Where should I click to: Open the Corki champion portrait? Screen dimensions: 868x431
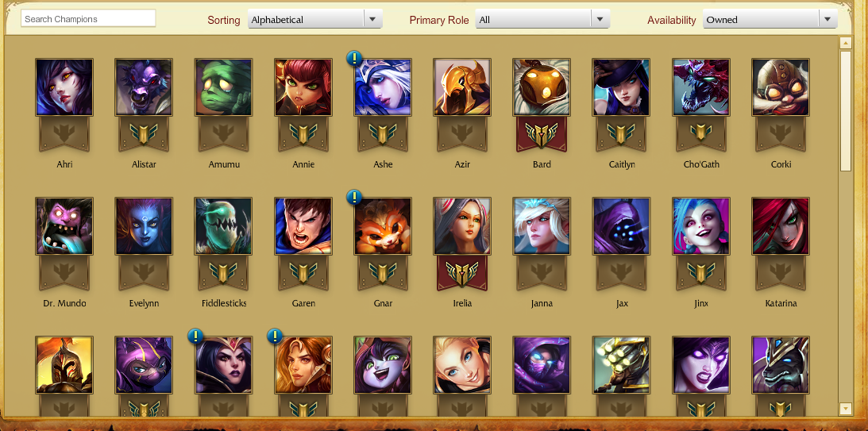[781, 87]
